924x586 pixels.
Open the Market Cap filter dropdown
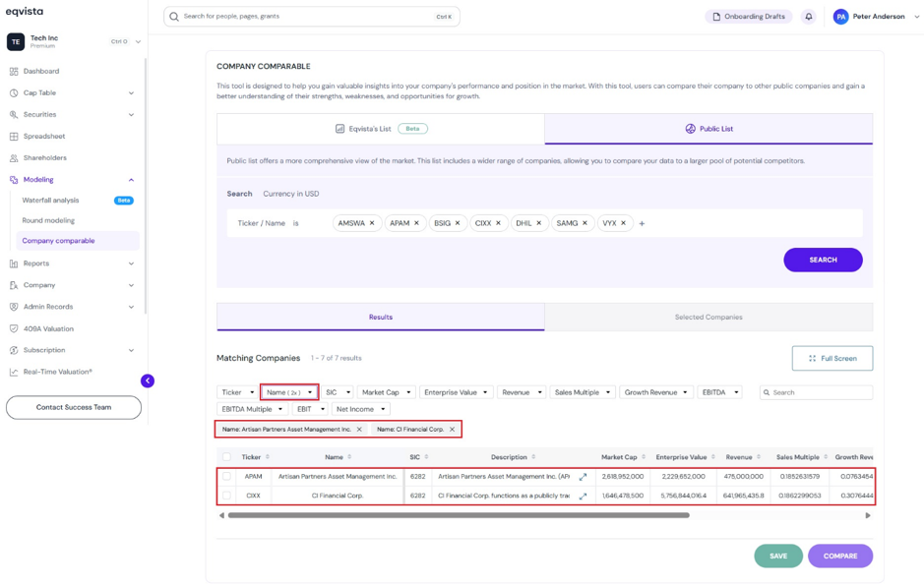click(386, 392)
